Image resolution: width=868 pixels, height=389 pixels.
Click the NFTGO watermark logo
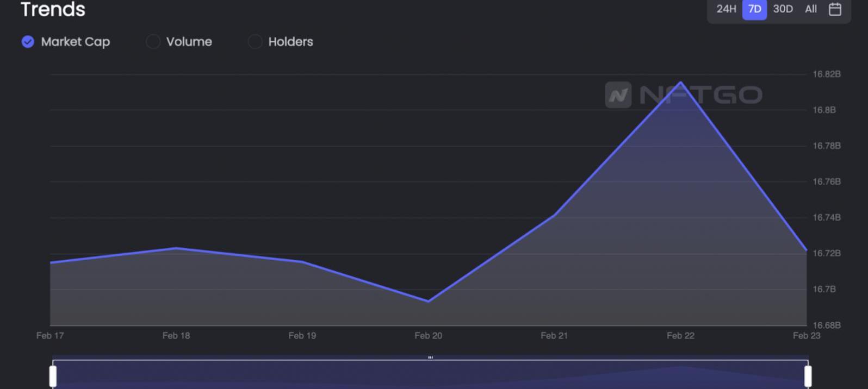(x=683, y=95)
